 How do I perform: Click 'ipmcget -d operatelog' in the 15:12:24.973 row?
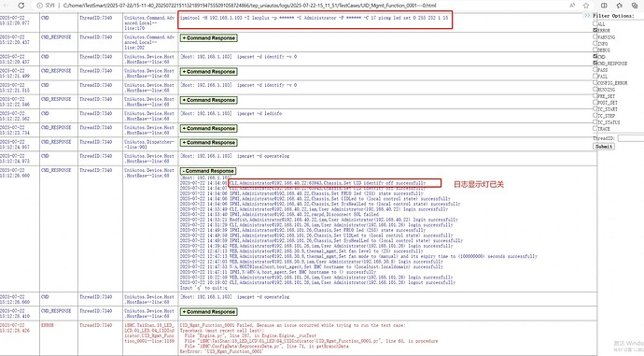coord(263,156)
